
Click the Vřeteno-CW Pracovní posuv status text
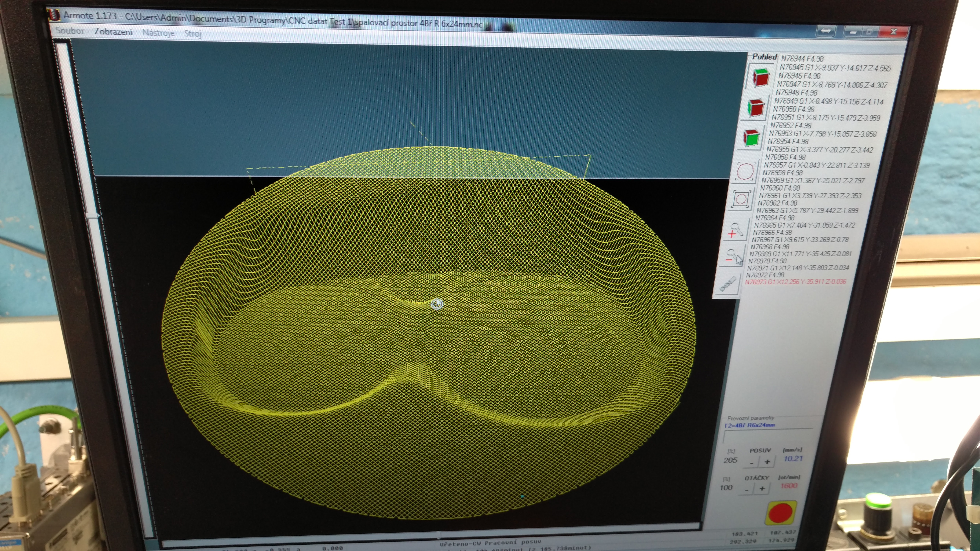(490, 543)
